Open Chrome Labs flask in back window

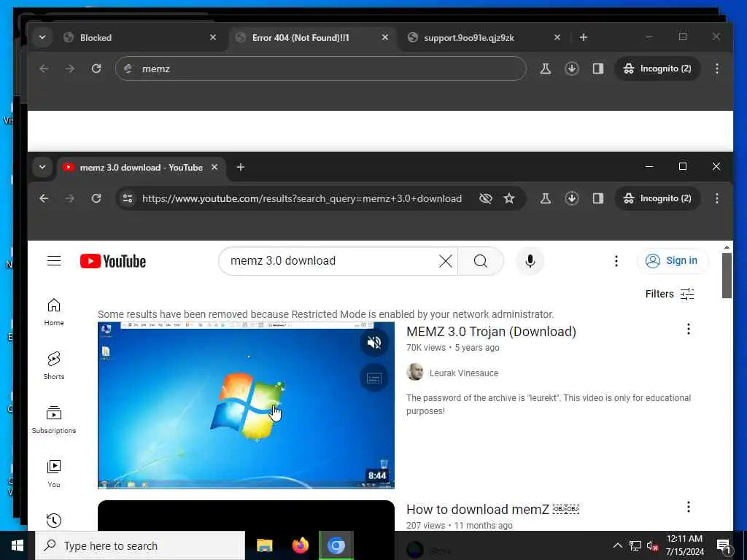point(546,69)
